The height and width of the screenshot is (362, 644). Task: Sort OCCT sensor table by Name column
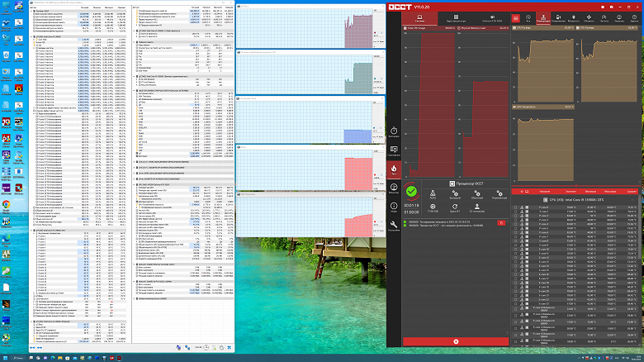pos(545,191)
